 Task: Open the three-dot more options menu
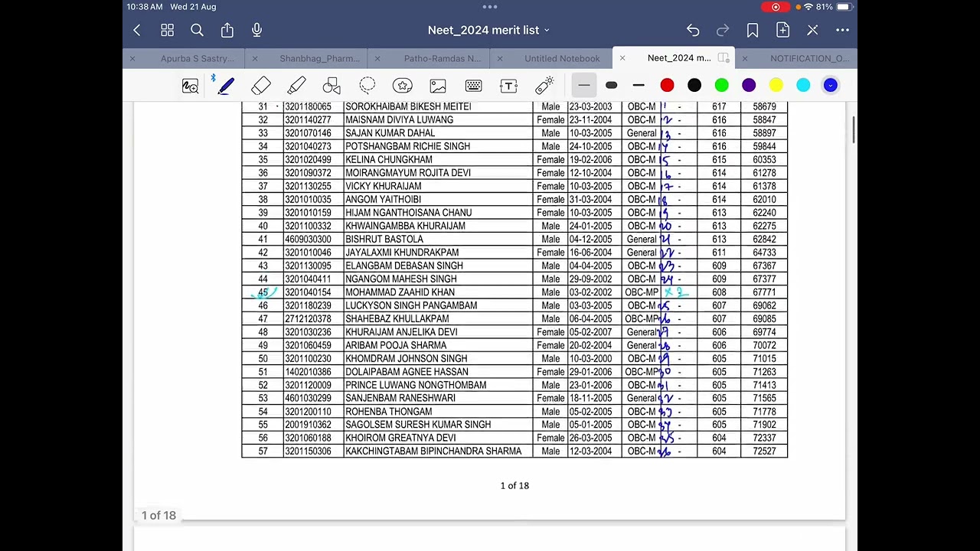(842, 30)
